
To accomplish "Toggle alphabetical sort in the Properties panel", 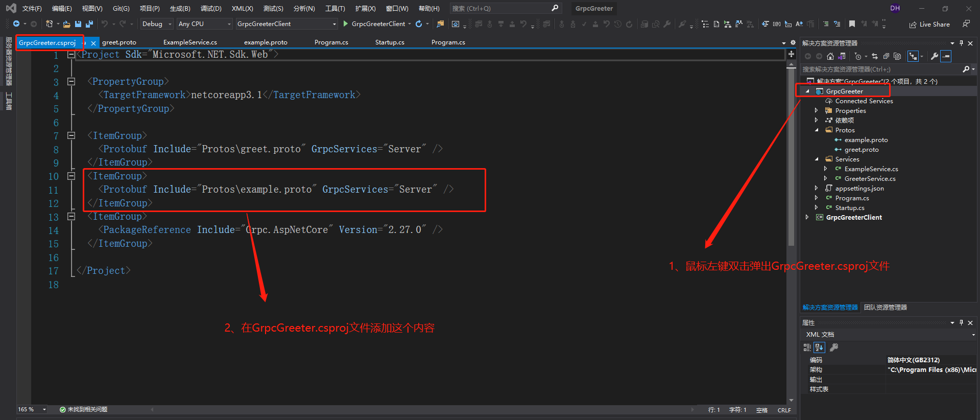I will 819,347.
